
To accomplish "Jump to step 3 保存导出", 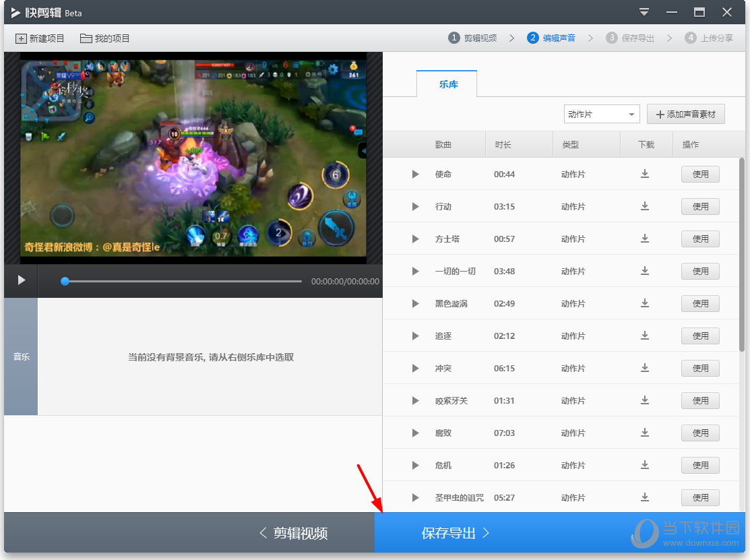I will point(630,38).
